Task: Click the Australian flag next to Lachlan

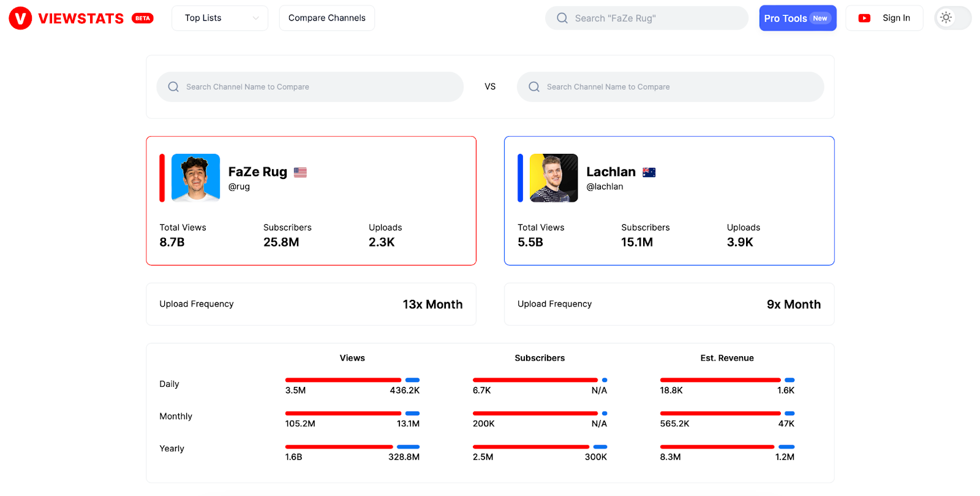Action: (649, 173)
